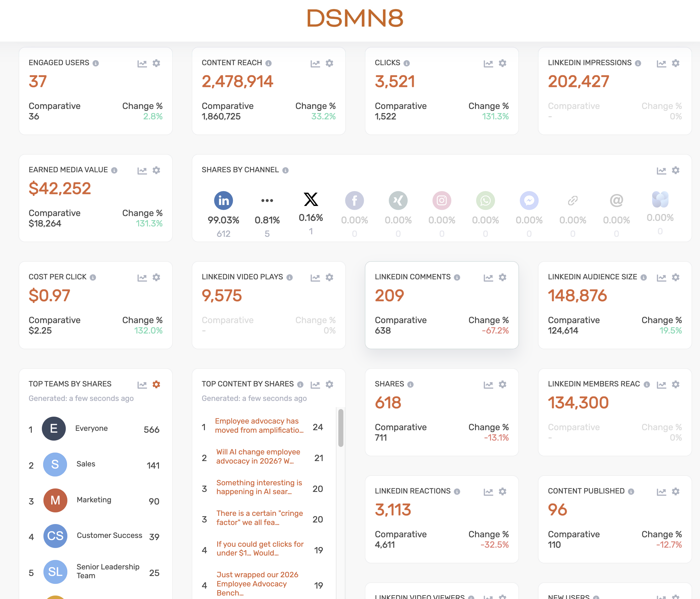Click info icon beside Clicks title
The height and width of the screenshot is (599, 700).
click(x=407, y=63)
